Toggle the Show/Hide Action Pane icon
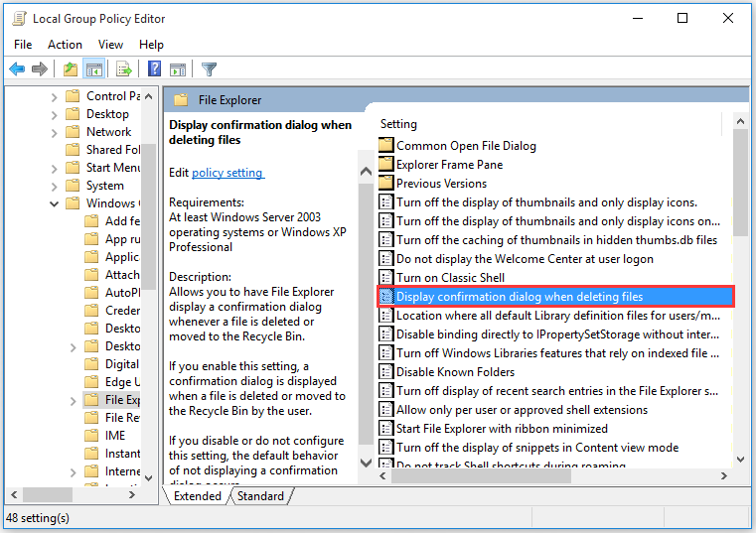Viewport: 756px width, 533px height. [178, 69]
